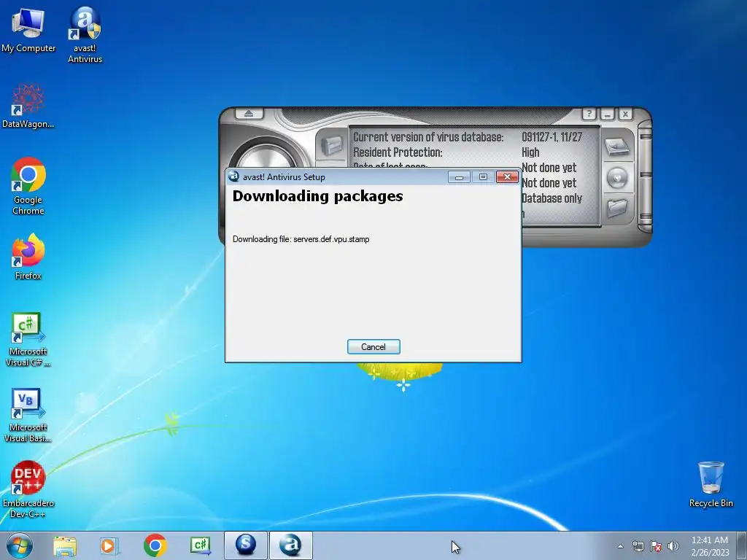
Task: Open Chrome from the taskbar
Action: (155, 545)
